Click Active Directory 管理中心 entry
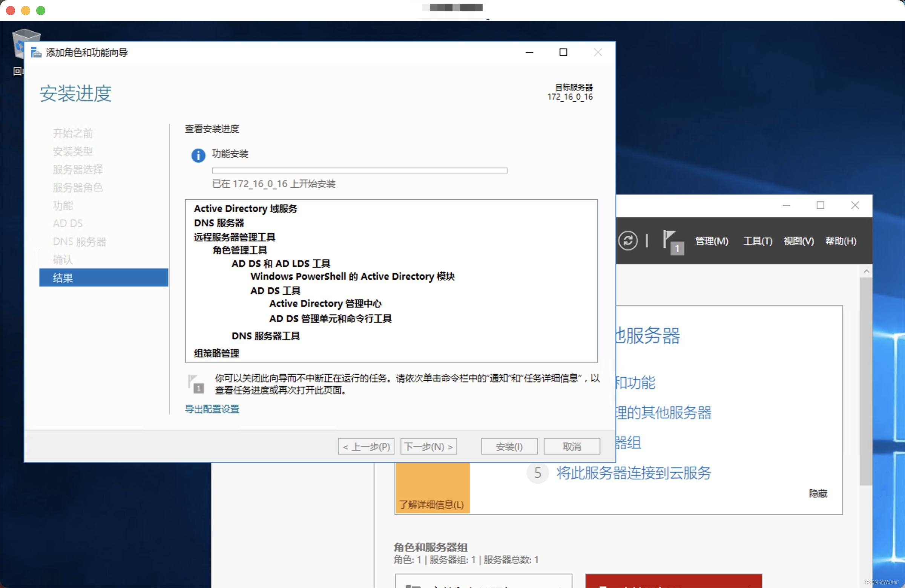This screenshot has height=588, width=905. (x=325, y=303)
